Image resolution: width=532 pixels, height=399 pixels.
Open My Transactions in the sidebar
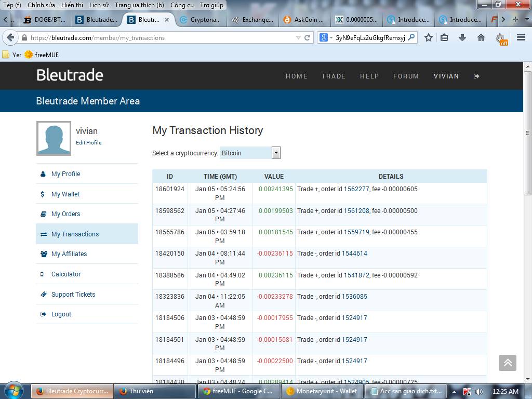[87, 234]
